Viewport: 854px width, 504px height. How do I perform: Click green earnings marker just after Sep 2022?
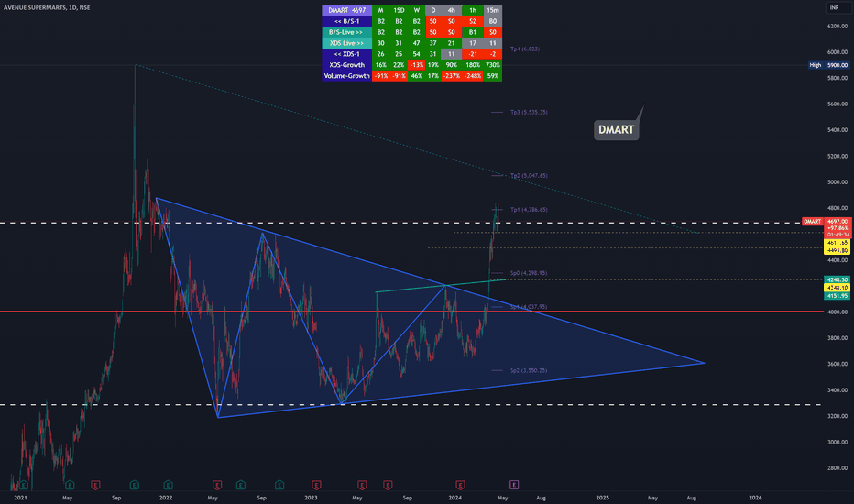coord(279,485)
